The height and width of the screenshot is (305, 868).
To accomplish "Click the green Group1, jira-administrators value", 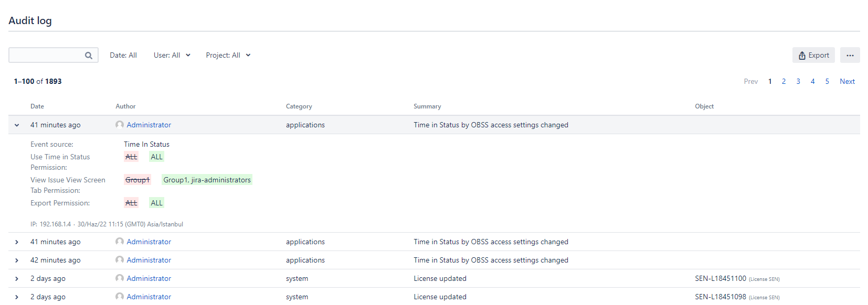I will click(x=207, y=180).
